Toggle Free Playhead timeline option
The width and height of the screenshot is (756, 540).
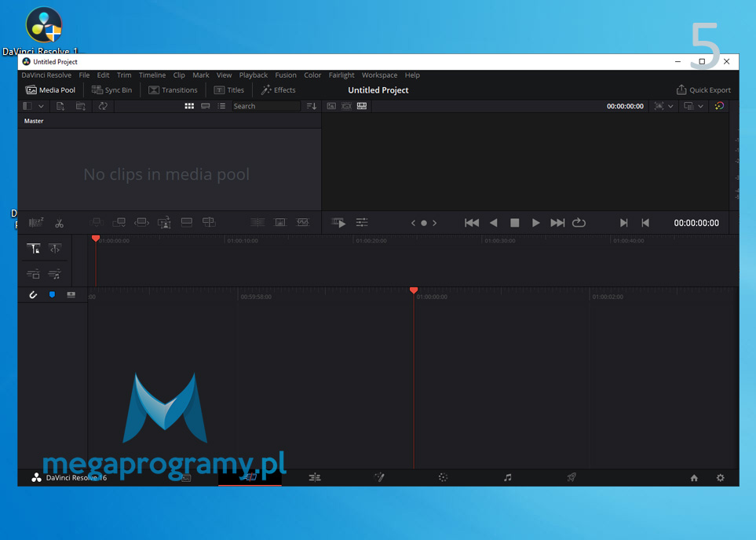[x=55, y=249]
